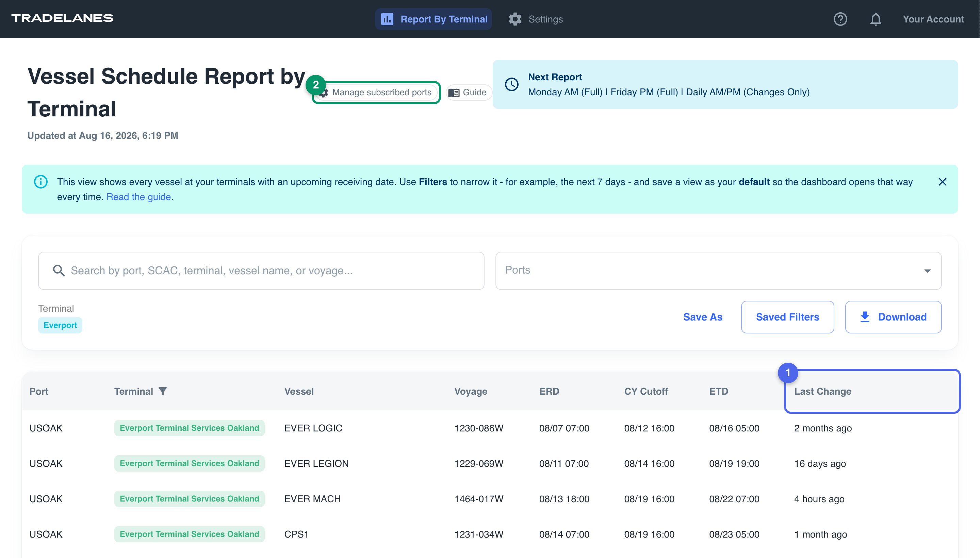Select vessel name CPS1
This screenshot has width=980, height=558.
296,534
